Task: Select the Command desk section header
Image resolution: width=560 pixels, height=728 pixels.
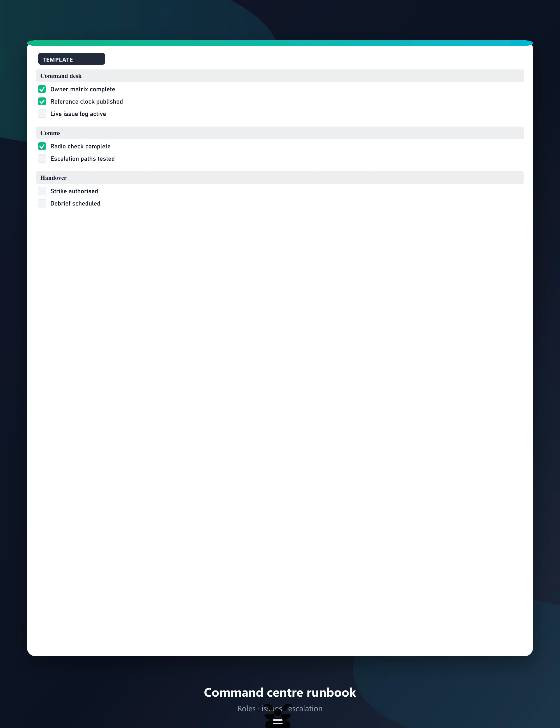Action: coord(280,76)
